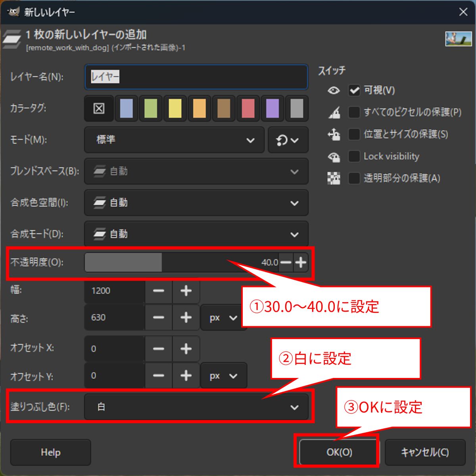Screen dimensions: 476x476
Task: Toggle the 可視(V) visibility checkbox
Action: tap(354, 91)
